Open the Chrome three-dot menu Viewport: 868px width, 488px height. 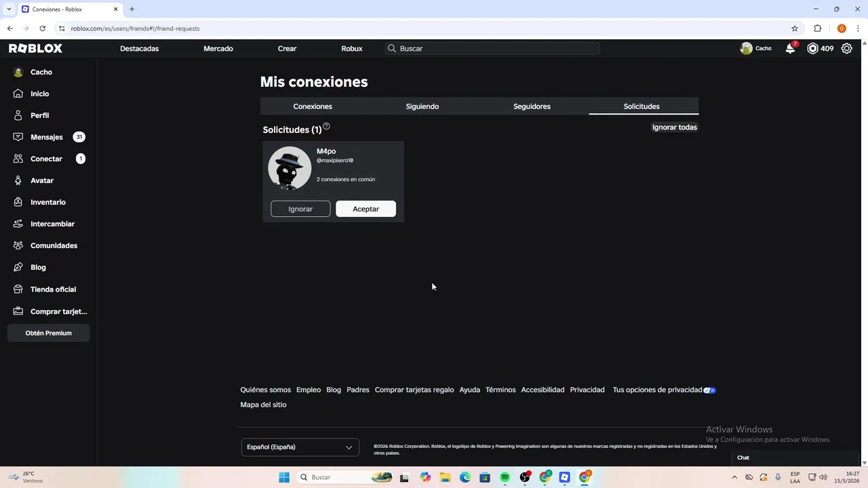859,28
